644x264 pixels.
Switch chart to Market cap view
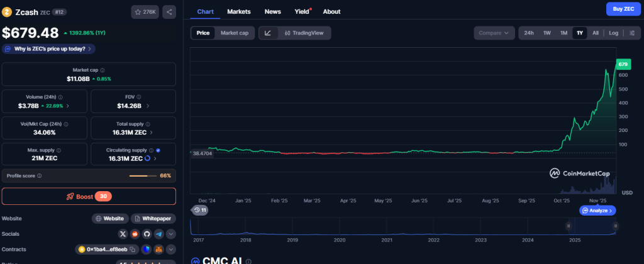pos(234,33)
